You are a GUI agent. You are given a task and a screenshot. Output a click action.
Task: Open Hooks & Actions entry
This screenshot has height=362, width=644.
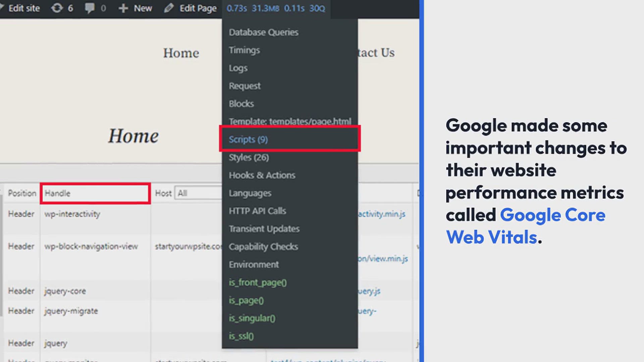[262, 175]
